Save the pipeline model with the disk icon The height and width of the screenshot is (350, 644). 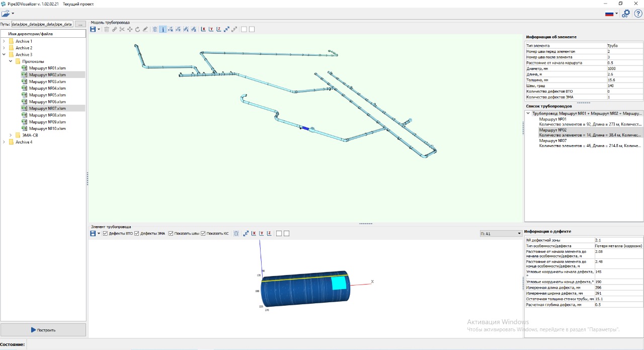[x=93, y=29]
